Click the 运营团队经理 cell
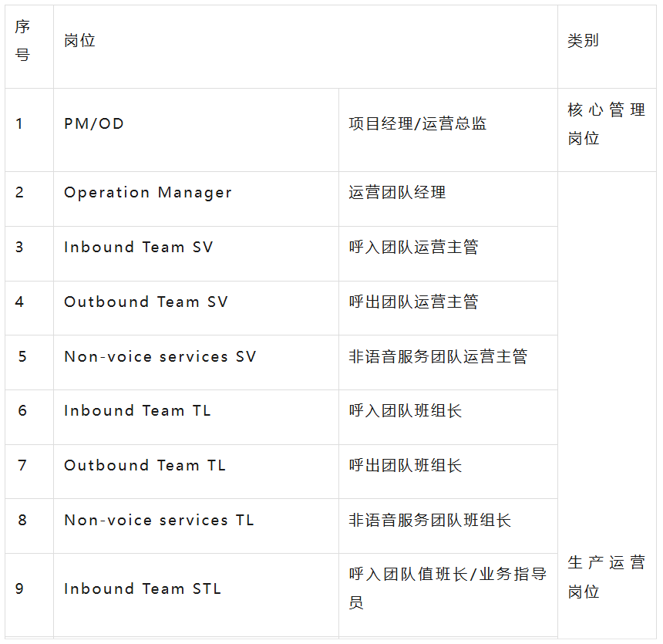This screenshot has width=663, height=644. pos(448,199)
